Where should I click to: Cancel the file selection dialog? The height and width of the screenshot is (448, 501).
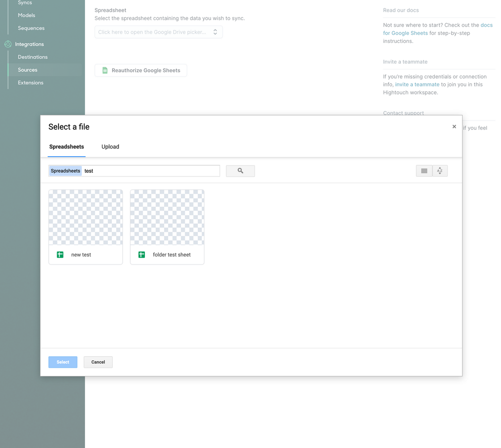pos(98,362)
